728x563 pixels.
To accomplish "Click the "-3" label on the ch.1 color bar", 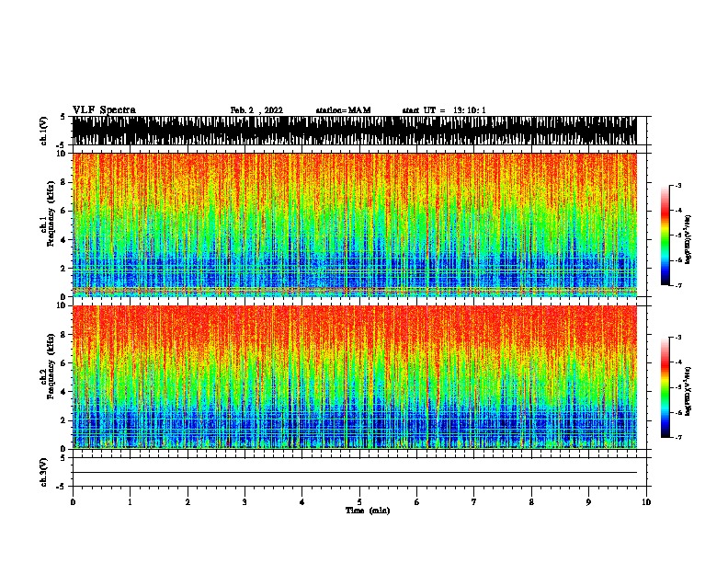I will point(678,186).
